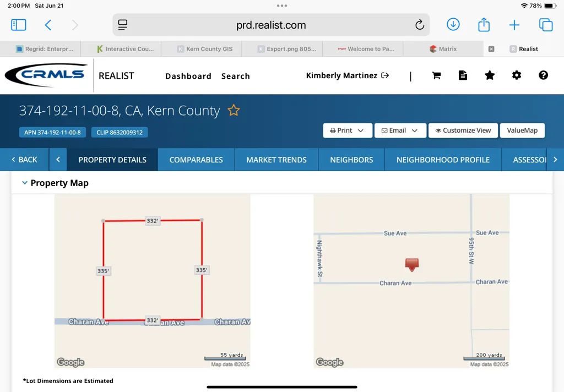Tap the Safari share icon
The image size is (564, 392).
pos(484,24)
